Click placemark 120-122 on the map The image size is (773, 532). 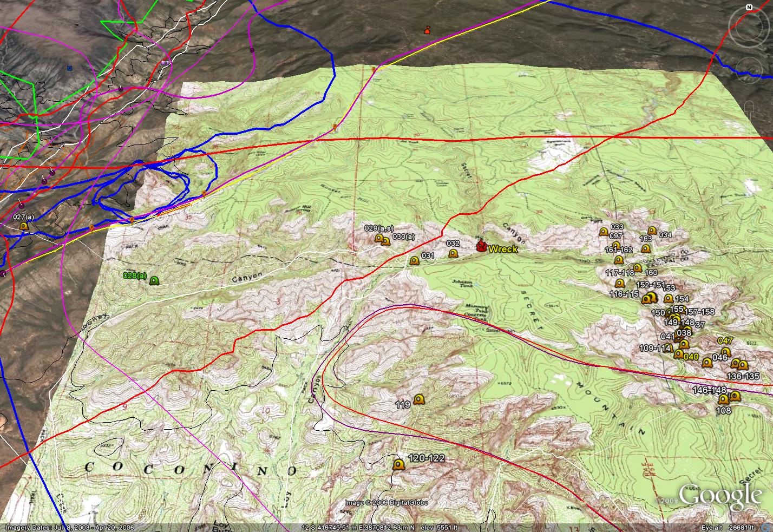pos(399,464)
